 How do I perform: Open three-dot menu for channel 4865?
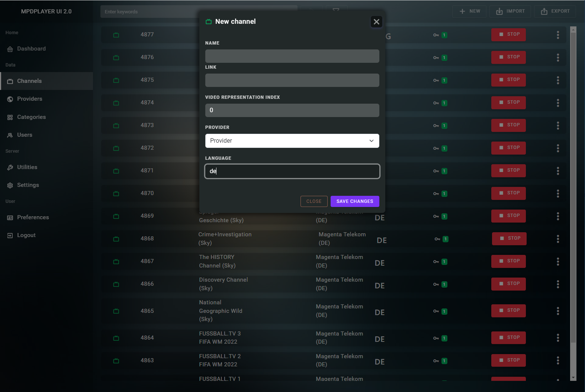click(x=557, y=311)
